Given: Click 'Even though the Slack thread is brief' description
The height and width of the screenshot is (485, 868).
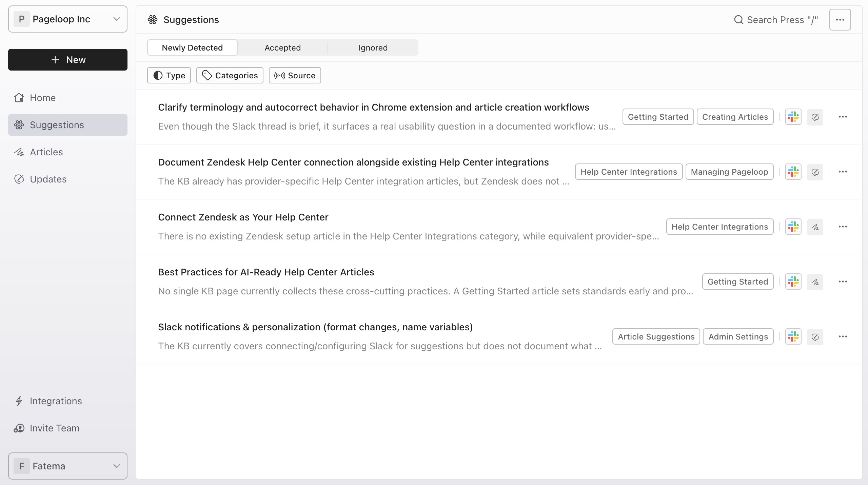Looking at the screenshot, I should coord(387,126).
